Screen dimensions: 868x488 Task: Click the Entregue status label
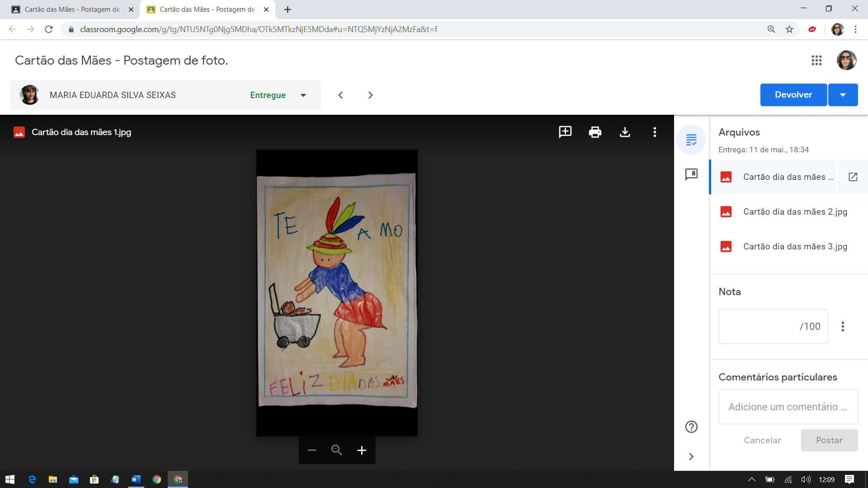(268, 95)
